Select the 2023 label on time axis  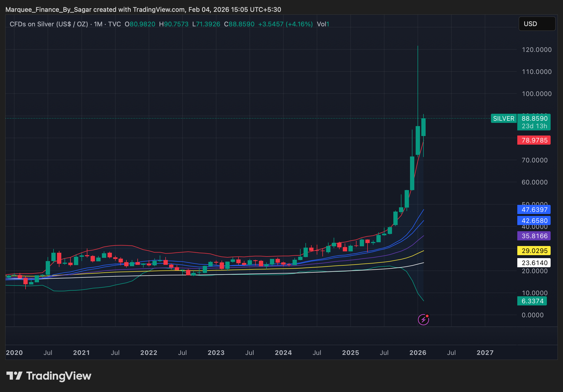(216, 352)
